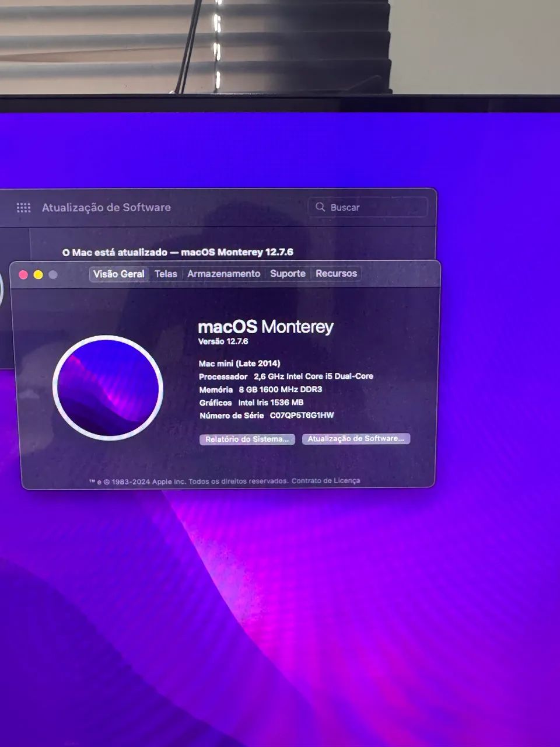Click the Versão 12.7.6 text

point(223,341)
